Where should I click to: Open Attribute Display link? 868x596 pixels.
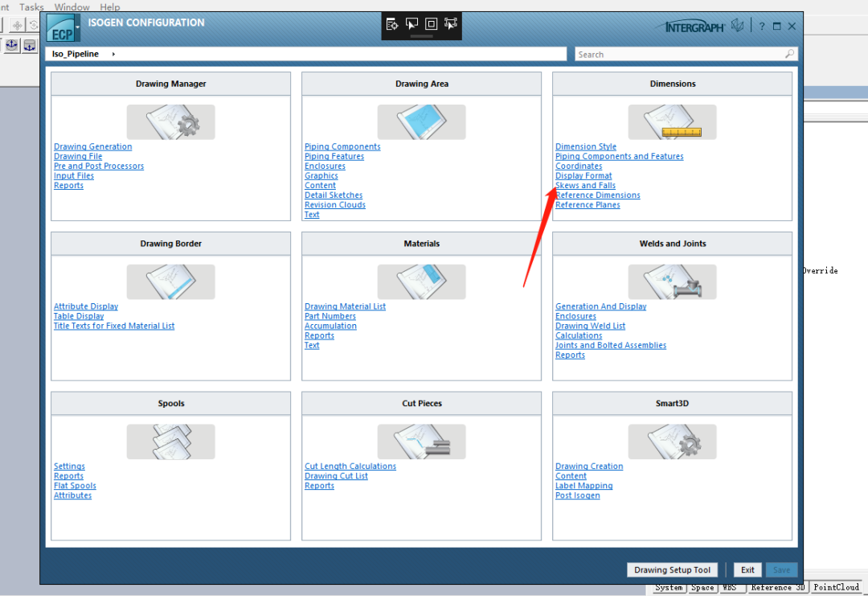tap(86, 306)
